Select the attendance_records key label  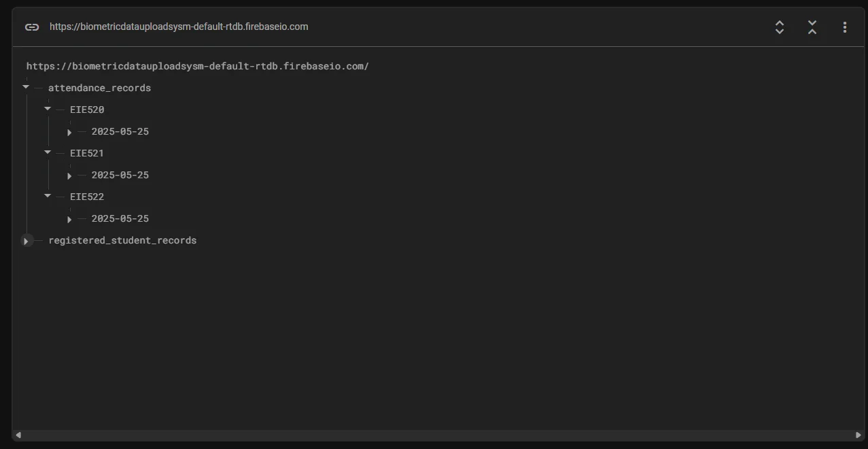click(x=99, y=88)
